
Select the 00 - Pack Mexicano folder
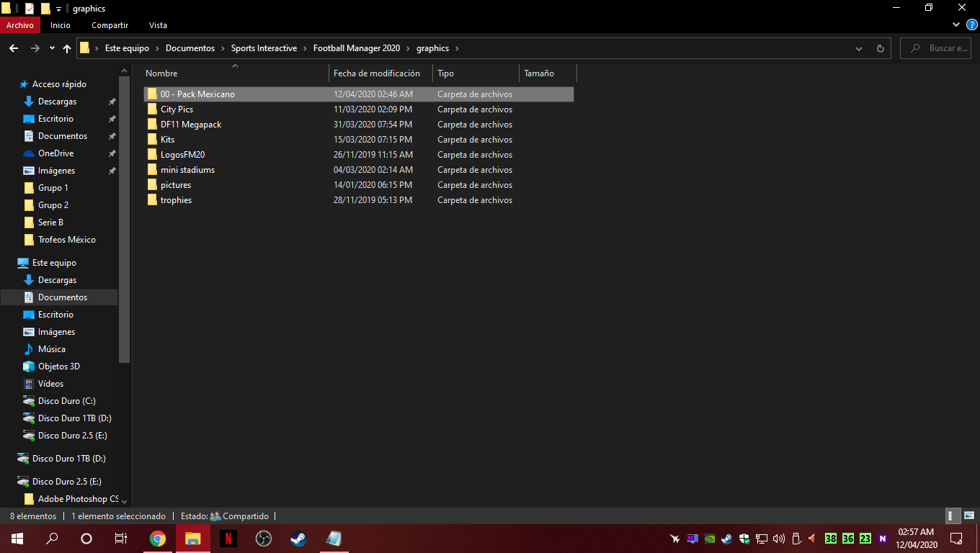point(359,94)
